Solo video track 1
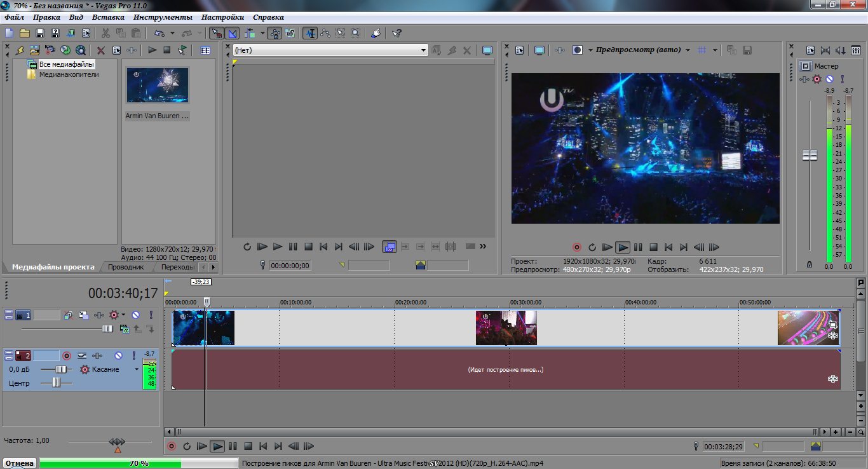868x469 pixels. (151, 315)
